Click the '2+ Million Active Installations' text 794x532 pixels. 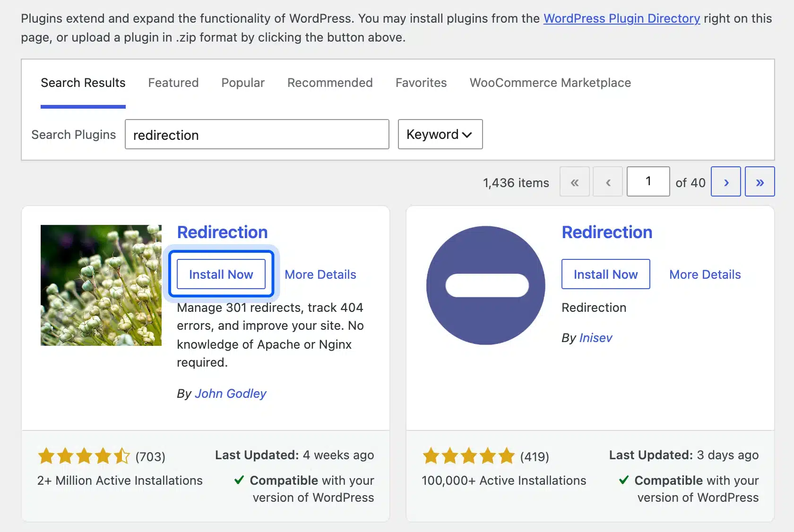(120, 481)
